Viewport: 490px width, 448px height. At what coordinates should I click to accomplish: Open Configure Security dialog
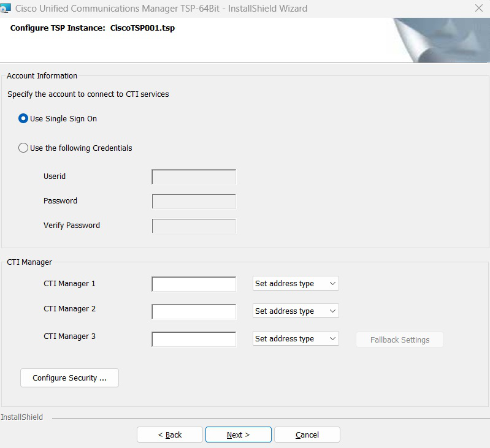69,378
